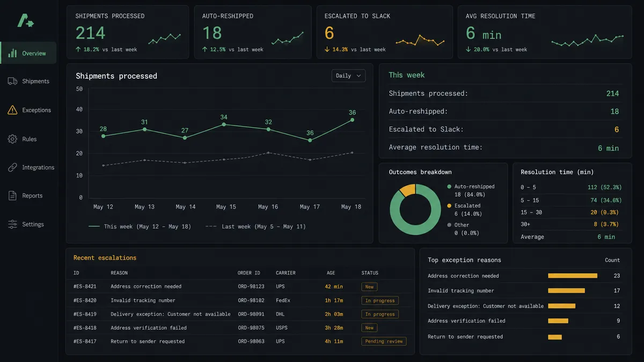Viewport: 644px width, 362px height.
Task: Click order ID ORD-98063
Action: [251, 342]
